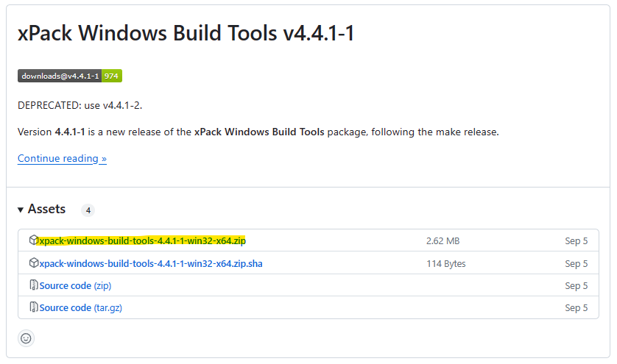This screenshot has height=364, width=617.
Task: Click the Assets section heading
Action: [x=46, y=209]
